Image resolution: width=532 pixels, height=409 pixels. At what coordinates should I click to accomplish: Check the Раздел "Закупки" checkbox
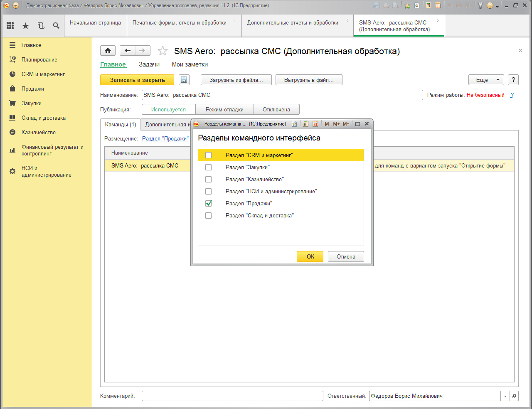point(209,167)
